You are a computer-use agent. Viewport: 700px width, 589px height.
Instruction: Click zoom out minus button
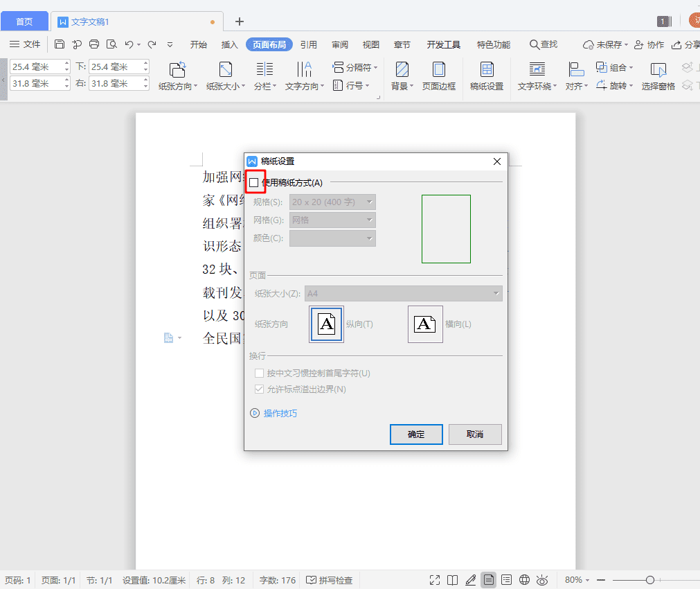tap(601, 580)
